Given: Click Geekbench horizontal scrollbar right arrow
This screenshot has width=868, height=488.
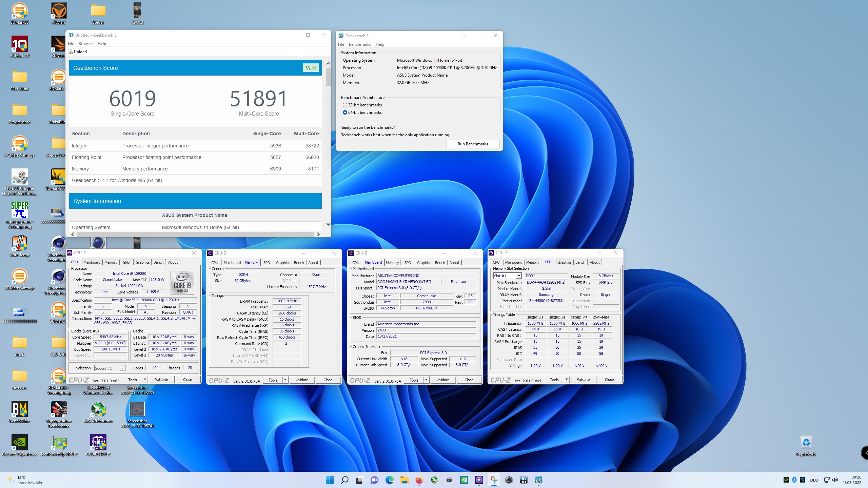Looking at the screenshot, I should tap(318, 234).
